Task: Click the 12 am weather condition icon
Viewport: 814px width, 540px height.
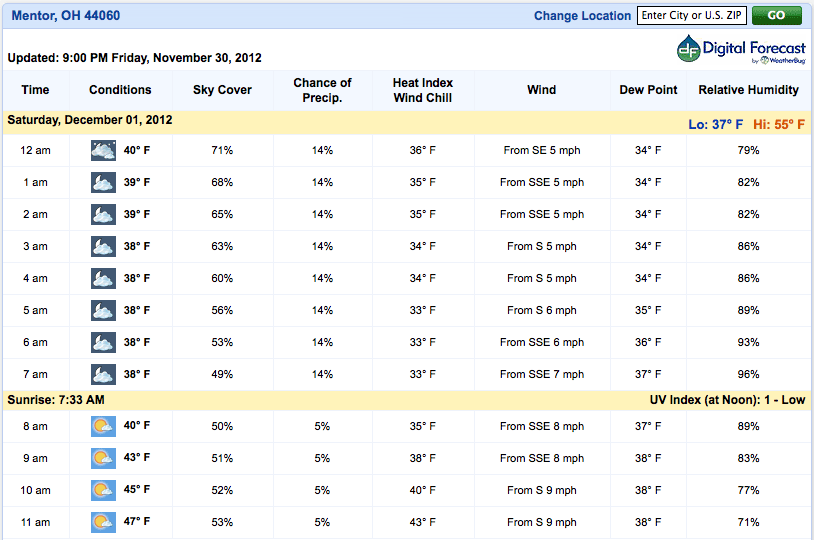Action: (103, 151)
